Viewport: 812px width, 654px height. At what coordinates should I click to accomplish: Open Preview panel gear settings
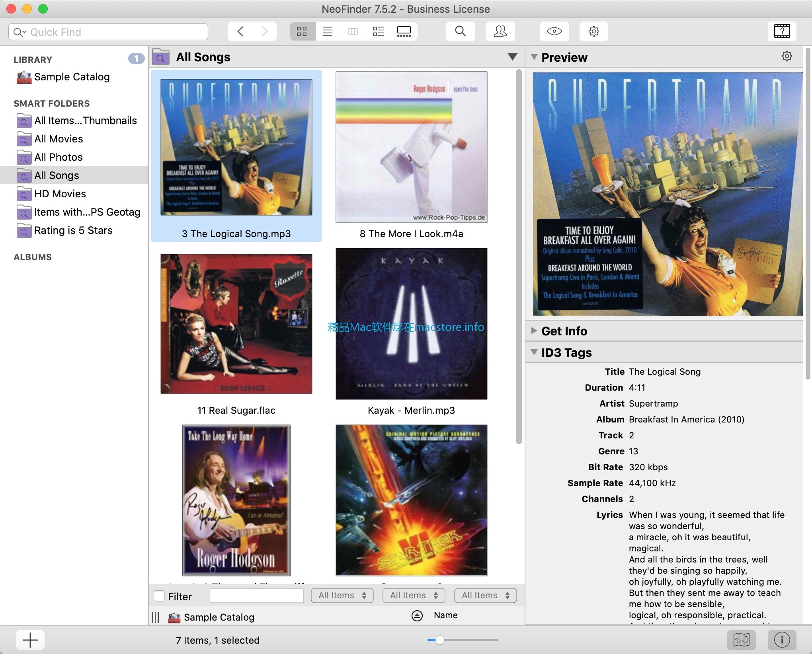tap(787, 56)
